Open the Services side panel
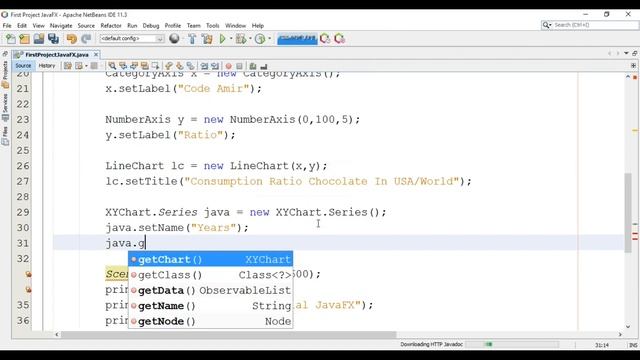The height and width of the screenshot is (360, 640). click(x=5, y=107)
